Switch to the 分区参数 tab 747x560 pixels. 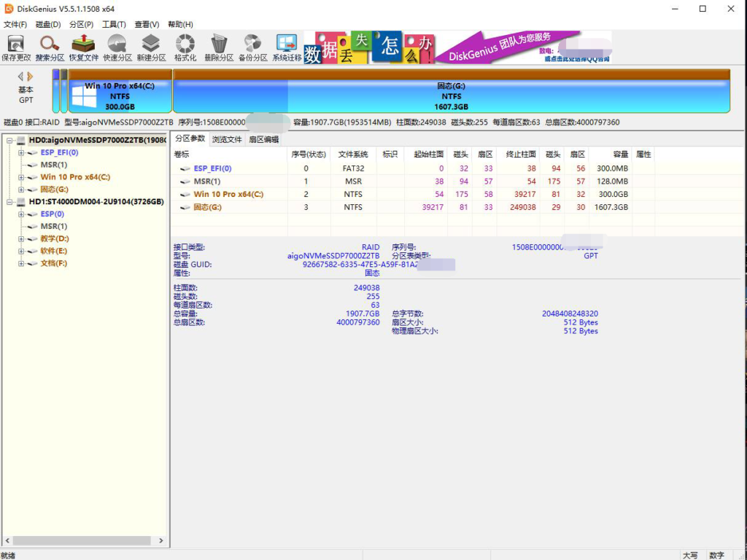coord(190,139)
